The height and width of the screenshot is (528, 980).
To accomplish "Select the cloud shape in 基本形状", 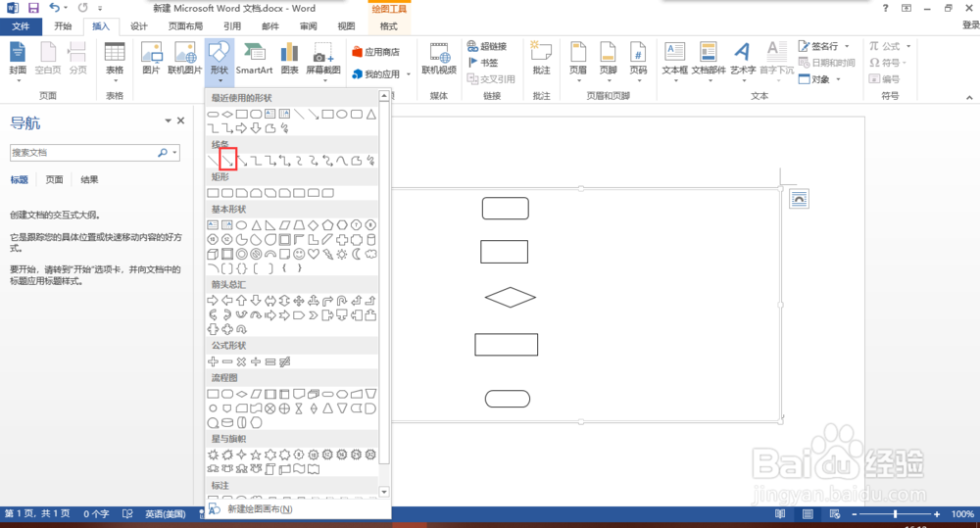I will [x=370, y=254].
